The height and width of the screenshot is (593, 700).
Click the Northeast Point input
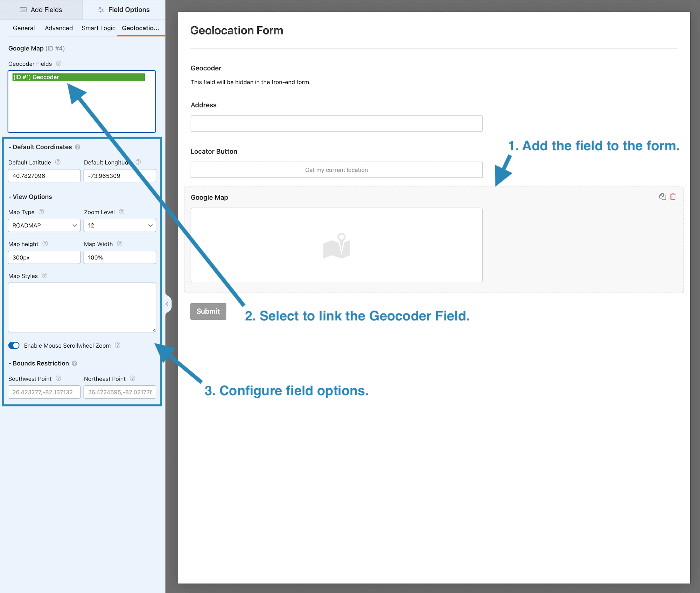(120, 392)
